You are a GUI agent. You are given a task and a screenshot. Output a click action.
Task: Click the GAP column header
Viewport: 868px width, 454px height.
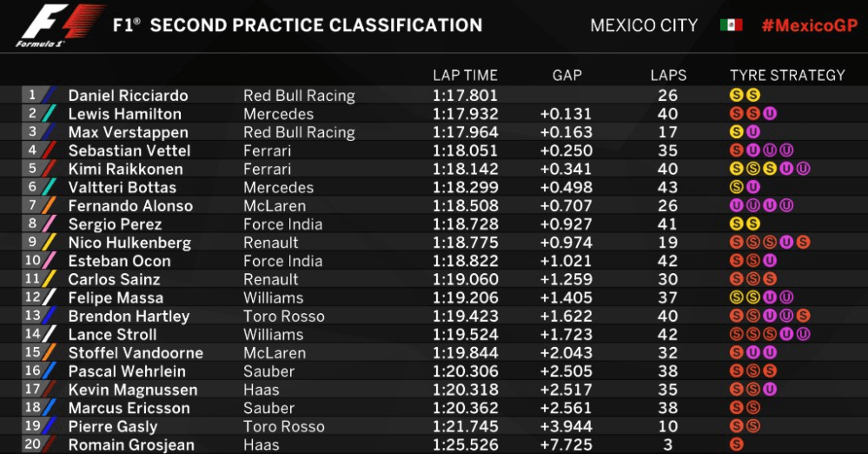(x=567, y=76)
